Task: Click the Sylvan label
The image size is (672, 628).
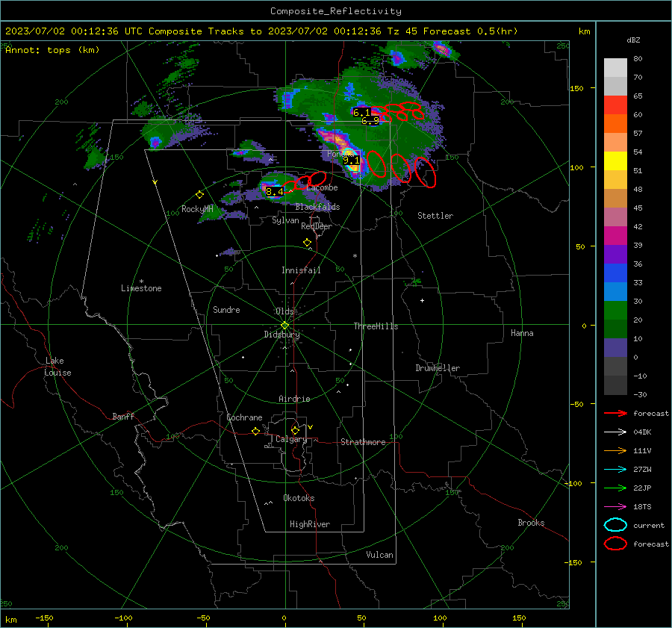Action: click(x=285, y=220)
